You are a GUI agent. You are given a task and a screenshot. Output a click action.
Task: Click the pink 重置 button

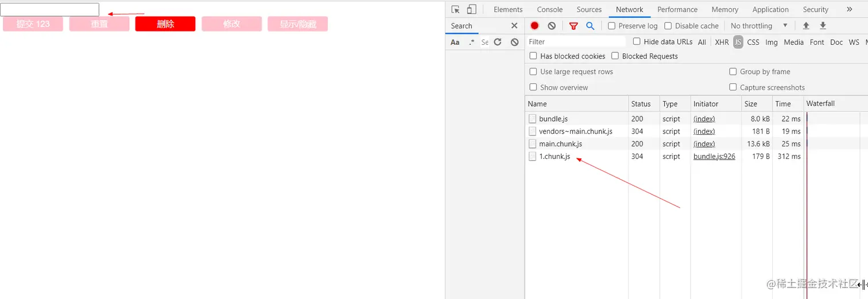pos(99,24)
